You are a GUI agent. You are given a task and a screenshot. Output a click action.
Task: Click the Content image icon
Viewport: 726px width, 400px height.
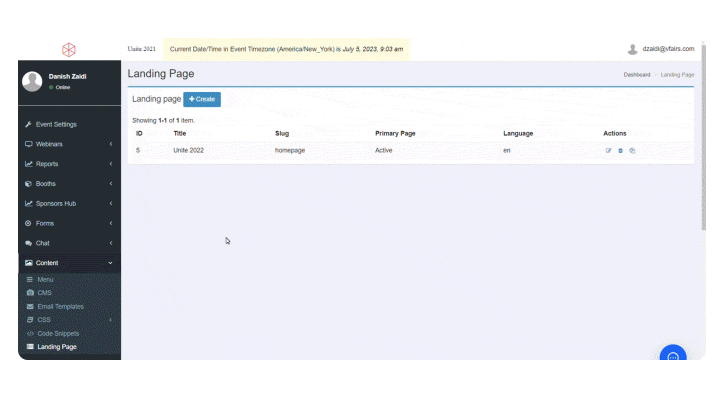[28, 263]
